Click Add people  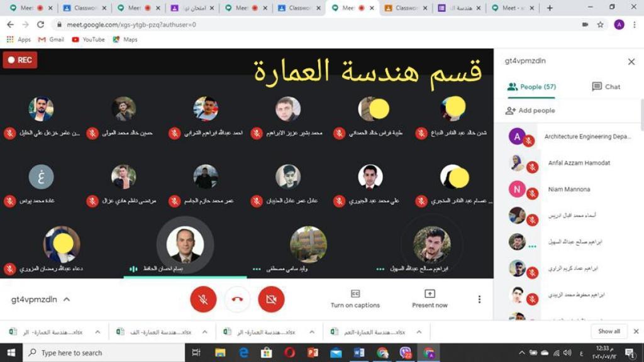pyautogui.click(x=530, y=111)
